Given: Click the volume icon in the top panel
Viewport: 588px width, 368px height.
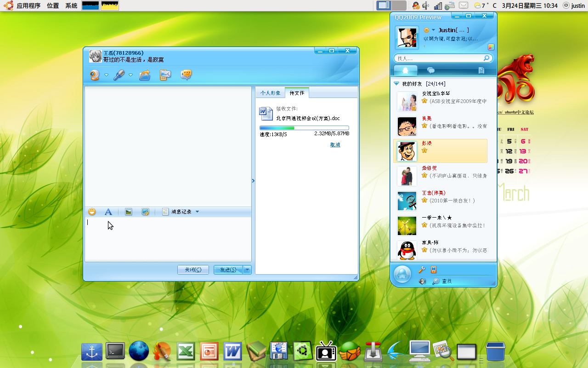Looking at the screenshot, I should click(x=426, y=6).
